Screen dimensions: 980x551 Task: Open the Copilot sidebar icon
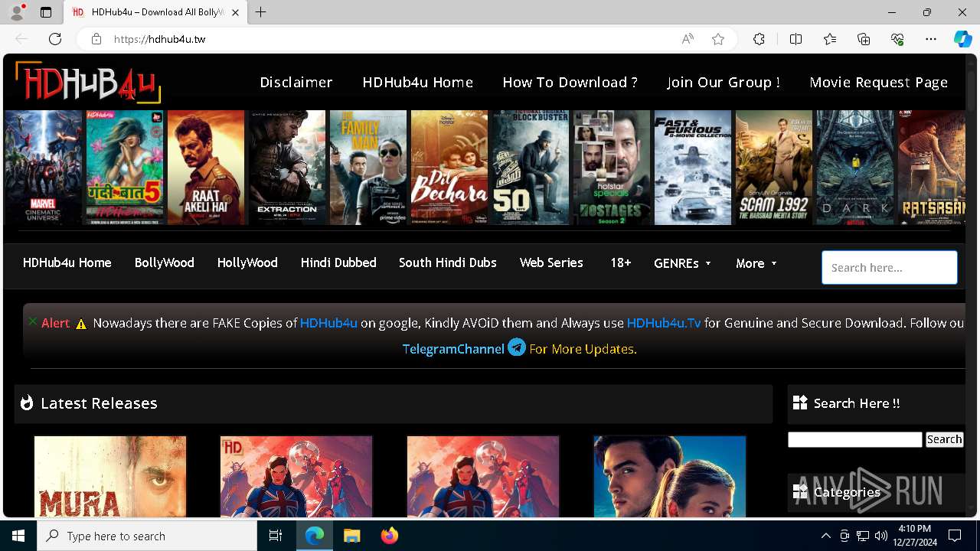pyautogui.click(x=962, y=39)
